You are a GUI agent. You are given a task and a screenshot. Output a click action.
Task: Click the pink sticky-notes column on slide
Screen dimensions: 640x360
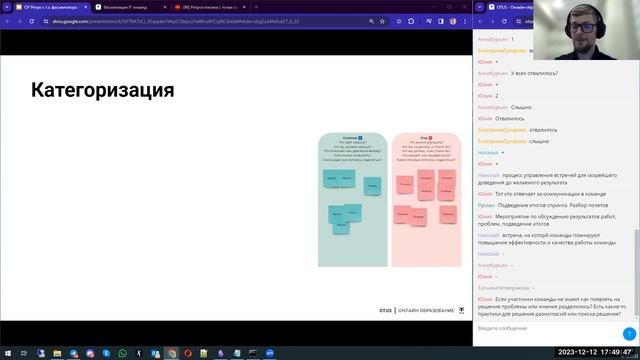pyautogui.click(x=427, y=200)
